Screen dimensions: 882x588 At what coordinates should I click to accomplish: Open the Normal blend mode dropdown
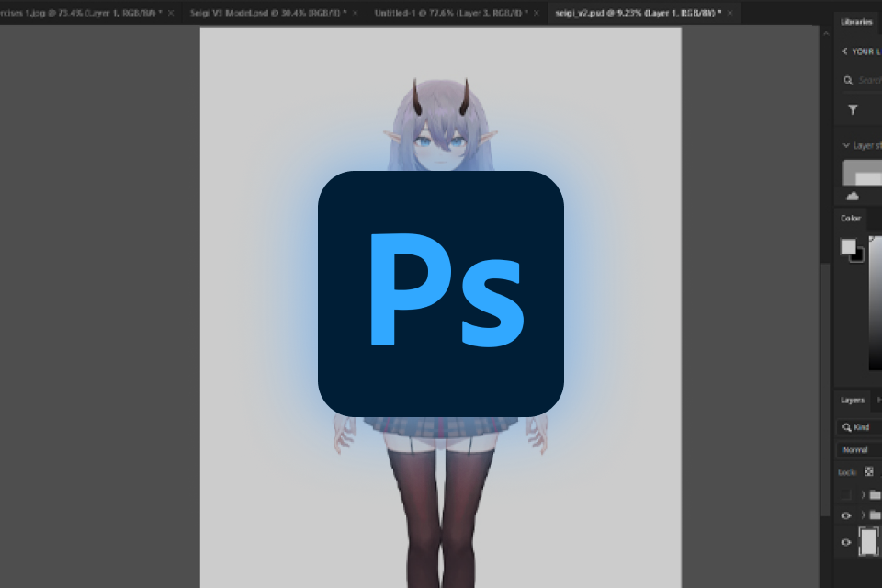tap(861, 450)
